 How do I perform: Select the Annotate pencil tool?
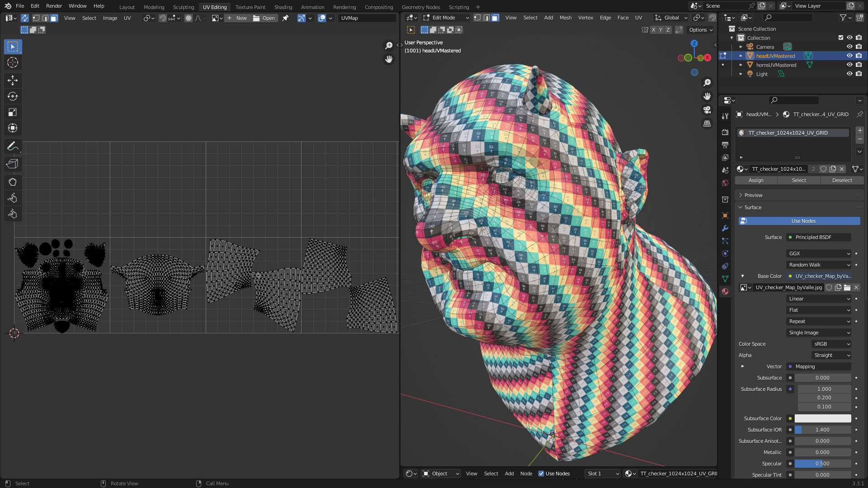pos(13,146)
